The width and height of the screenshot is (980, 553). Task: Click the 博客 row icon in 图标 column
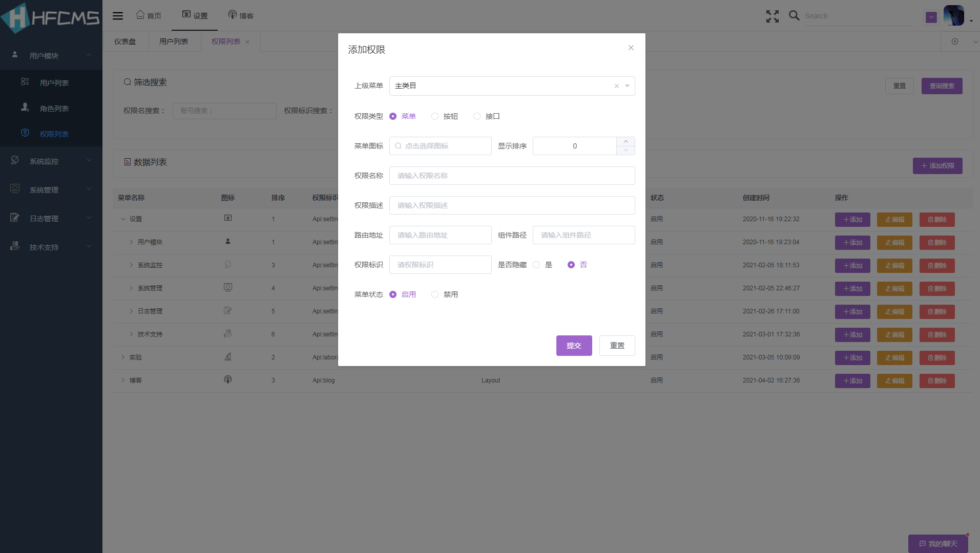(228, 379)
